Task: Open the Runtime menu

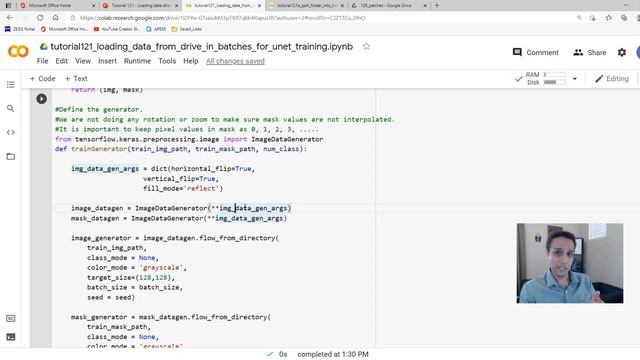Action: tap(138, 61)
